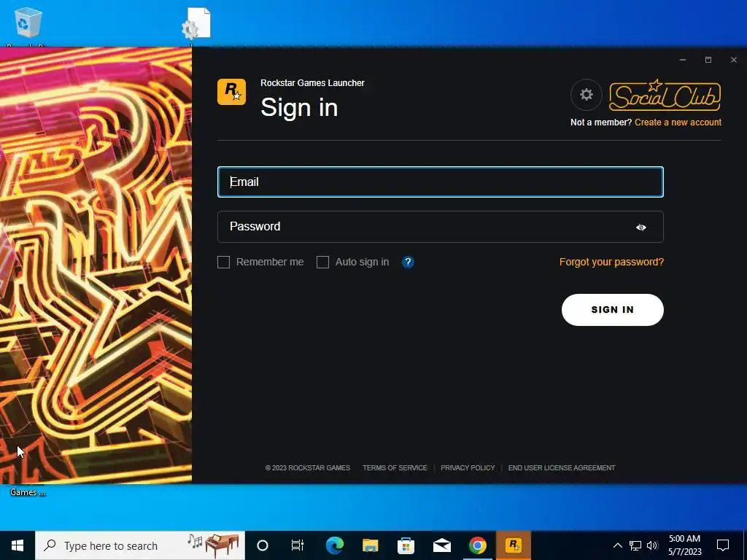Follow the Create a new account link
Screen dimensions: 747x560
click(678, 122)
